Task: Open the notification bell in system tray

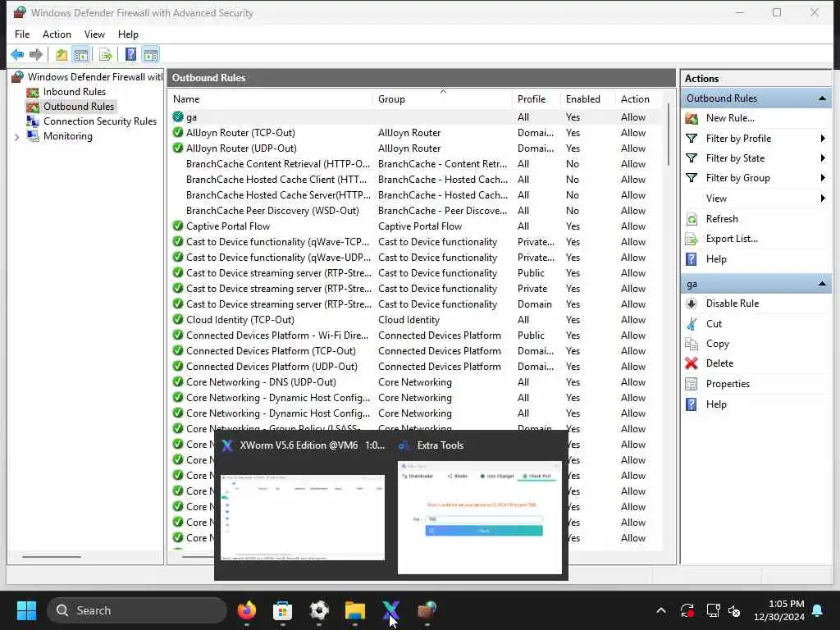Action: [818, 610]
